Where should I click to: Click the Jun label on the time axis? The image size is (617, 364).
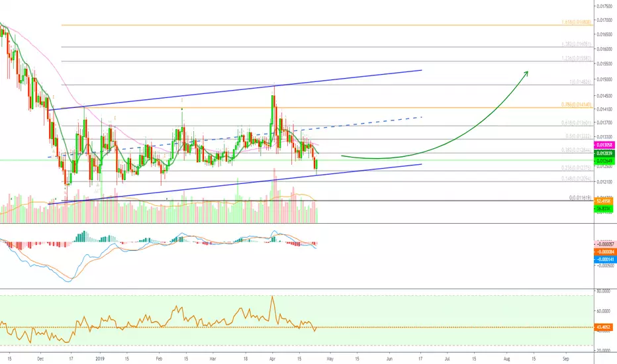click(389, 359)
